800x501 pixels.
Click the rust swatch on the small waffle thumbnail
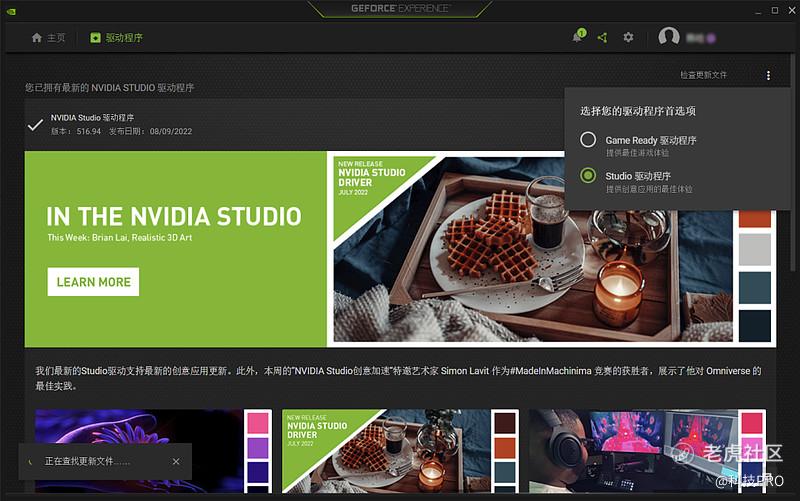click(505, 447)
